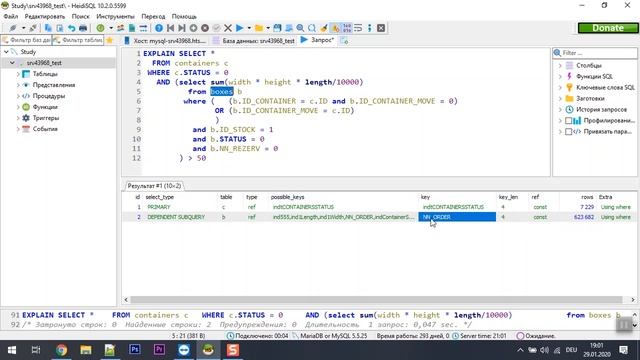Open the Помощь menu

184,16
